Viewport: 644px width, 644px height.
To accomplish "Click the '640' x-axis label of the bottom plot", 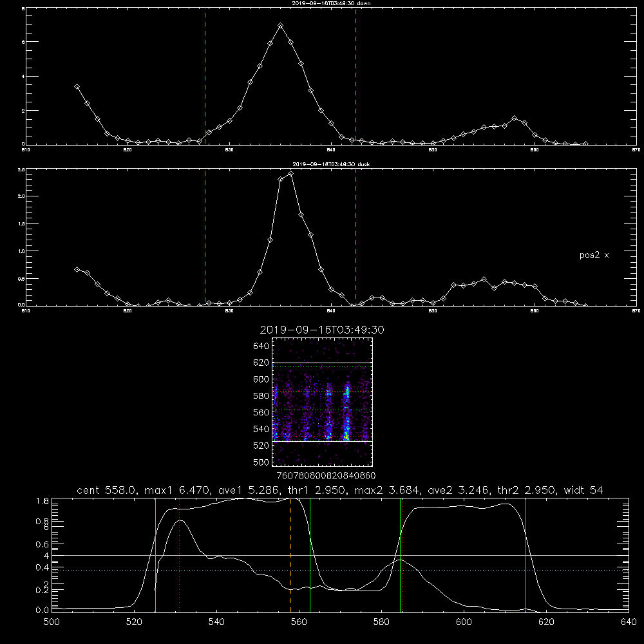I will tap(629, 622).
